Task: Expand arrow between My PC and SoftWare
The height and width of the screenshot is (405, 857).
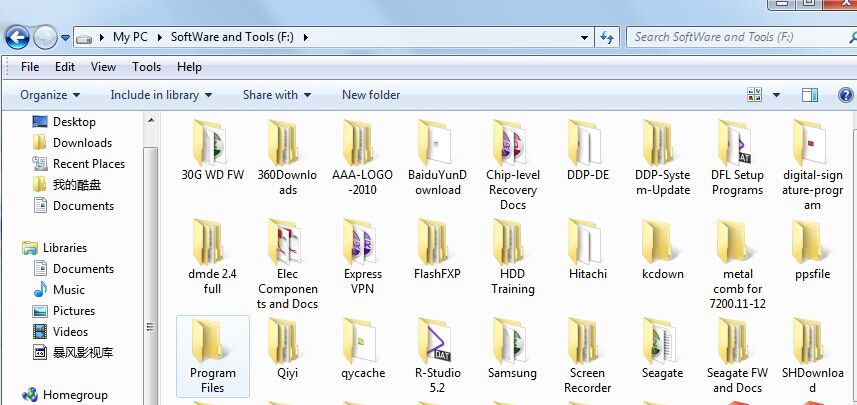Action: [160, 37]
